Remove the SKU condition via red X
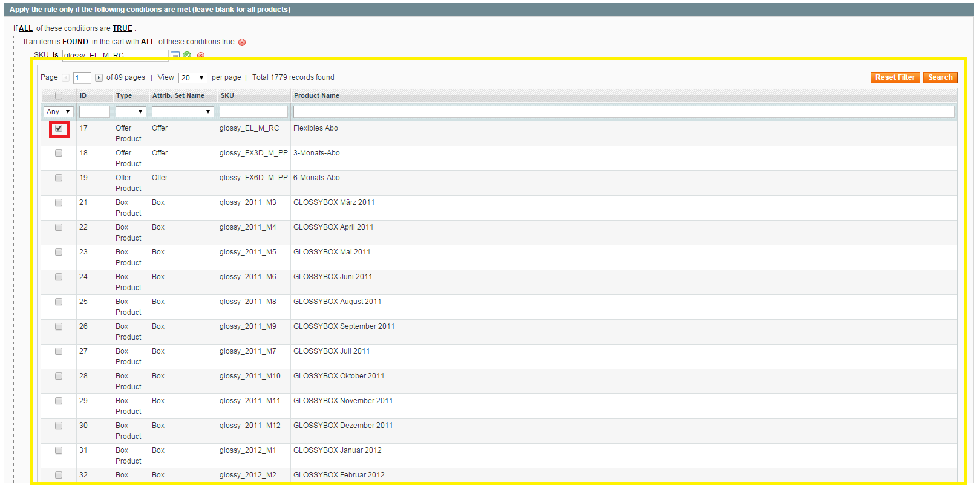Screen dimensions: 980x492 point(201,55)
